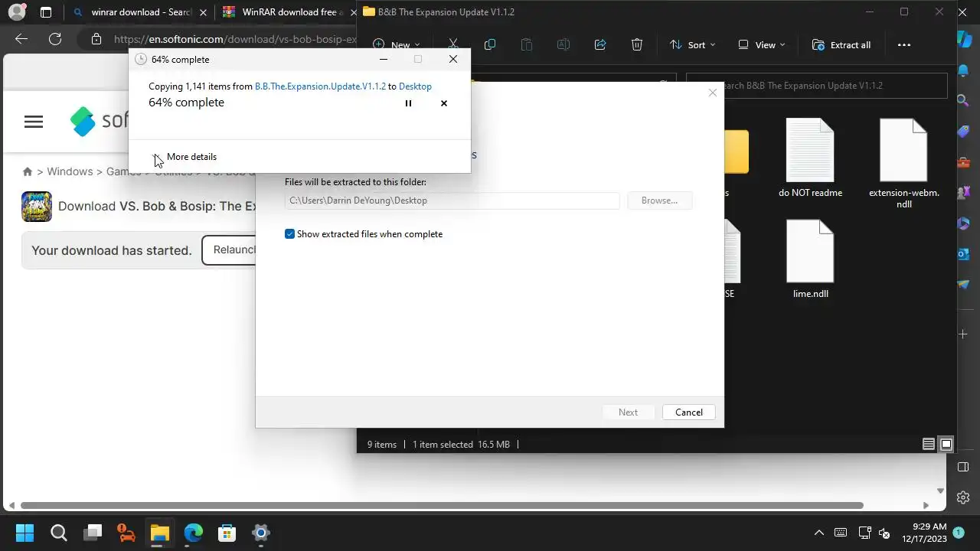Click the search box in File Explorer
The width and height of the screenshot is (980, 551).
817,86
